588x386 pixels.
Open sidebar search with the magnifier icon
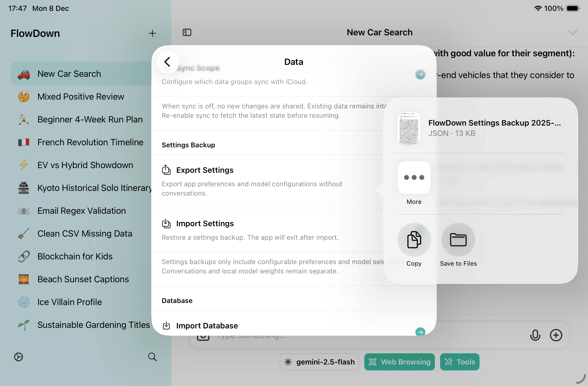point(152,357)
